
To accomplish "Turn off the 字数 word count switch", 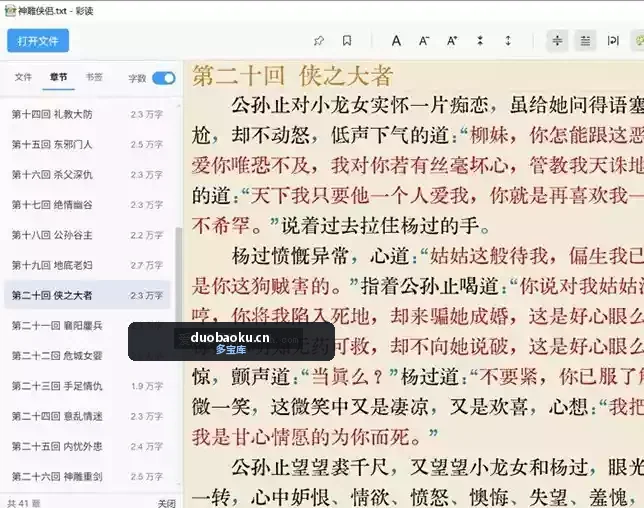I will [x=163, y=78].
